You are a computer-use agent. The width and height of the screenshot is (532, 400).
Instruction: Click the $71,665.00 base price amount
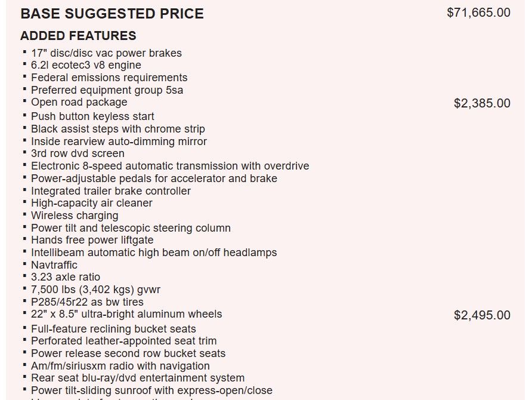478,13
